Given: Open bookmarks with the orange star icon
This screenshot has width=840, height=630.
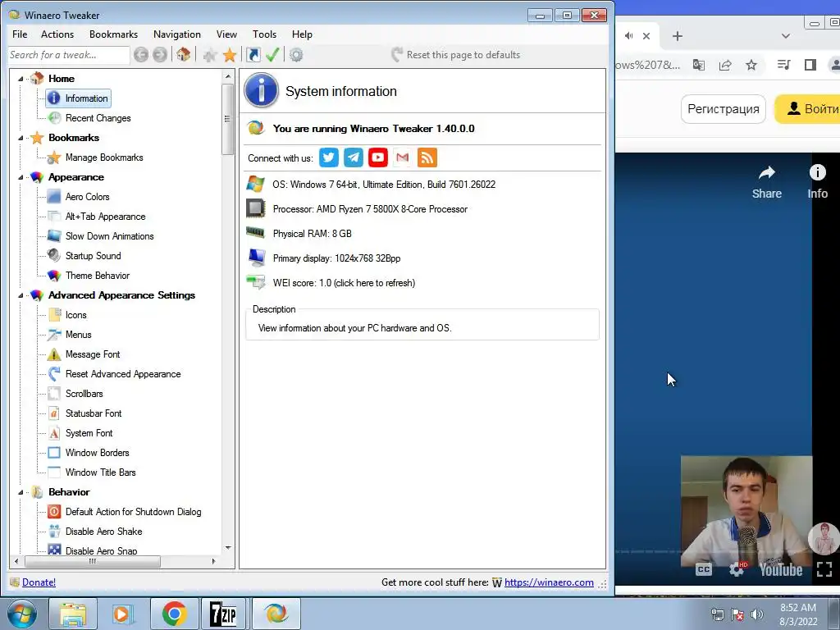Looking at the screenshot, I should (230, 55).
